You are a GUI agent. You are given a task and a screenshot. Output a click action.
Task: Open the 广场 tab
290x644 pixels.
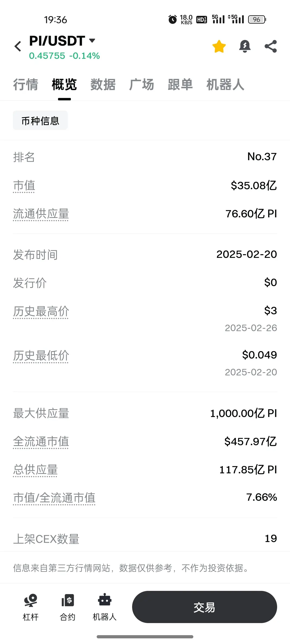[x=142, y=85]
